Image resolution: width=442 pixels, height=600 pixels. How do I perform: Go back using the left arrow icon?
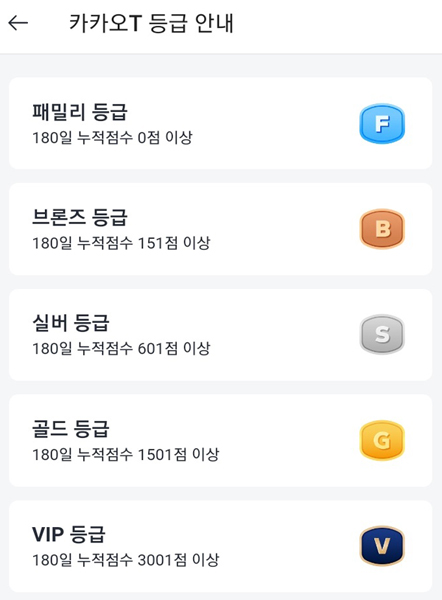pos(18,23)
